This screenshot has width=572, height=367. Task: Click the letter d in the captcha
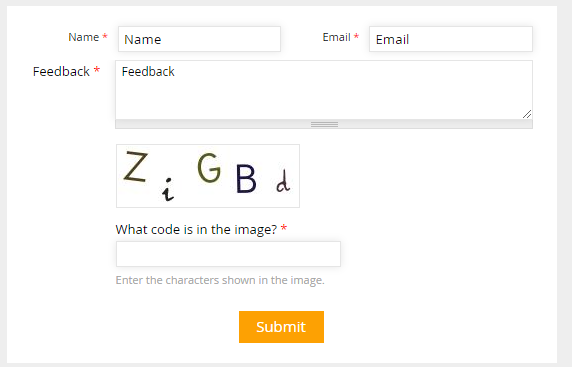[x=283, y=181]
